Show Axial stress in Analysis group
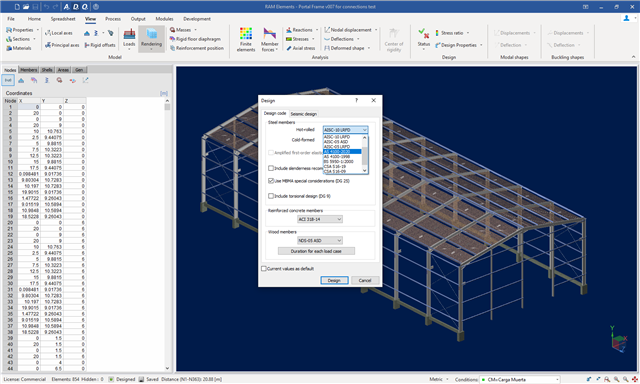The width and height of the screenshot is (640, 384). click(300, 48)
